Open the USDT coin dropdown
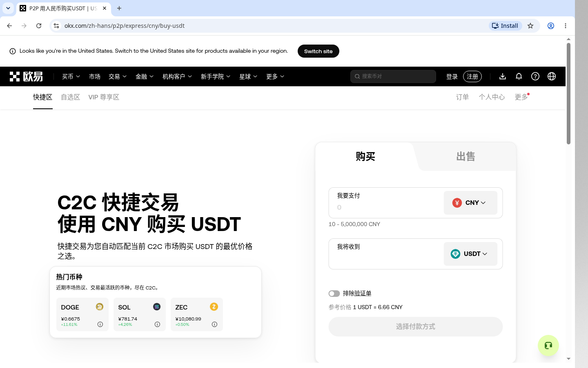 (470, 254)
